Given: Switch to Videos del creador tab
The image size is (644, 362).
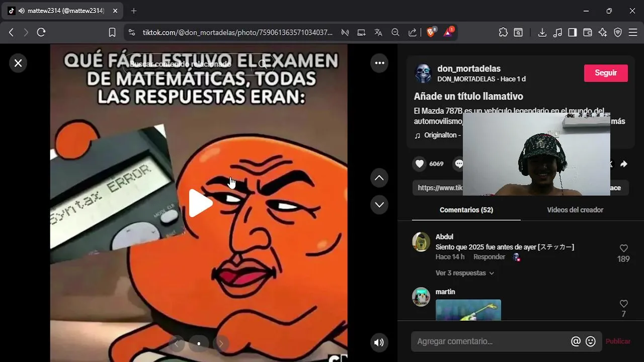Looking at the screenshot, I should pos(575,210).
